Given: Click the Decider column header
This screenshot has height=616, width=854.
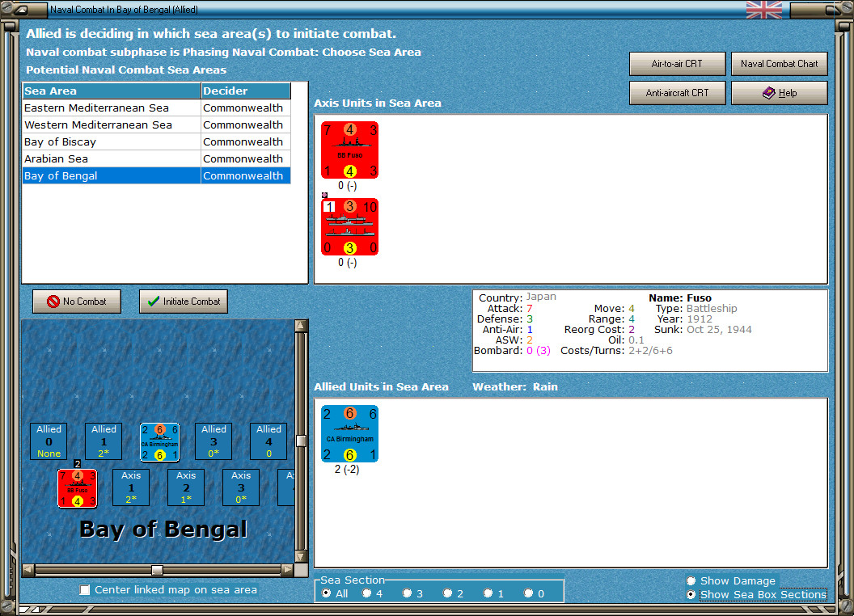Looking at the screenshot, I should point(246,91).
